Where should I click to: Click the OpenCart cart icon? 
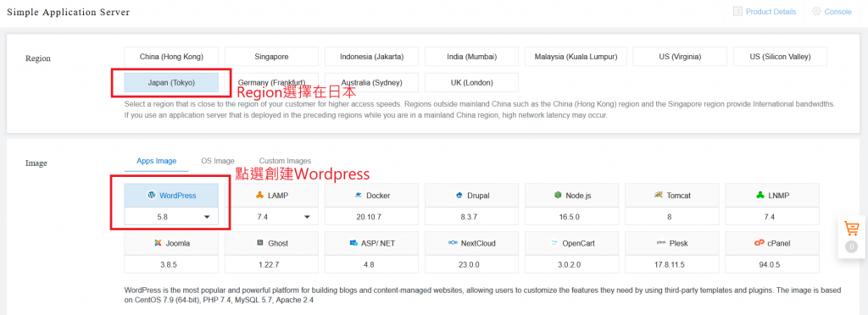pyautogui.click(x=554, y=243)
